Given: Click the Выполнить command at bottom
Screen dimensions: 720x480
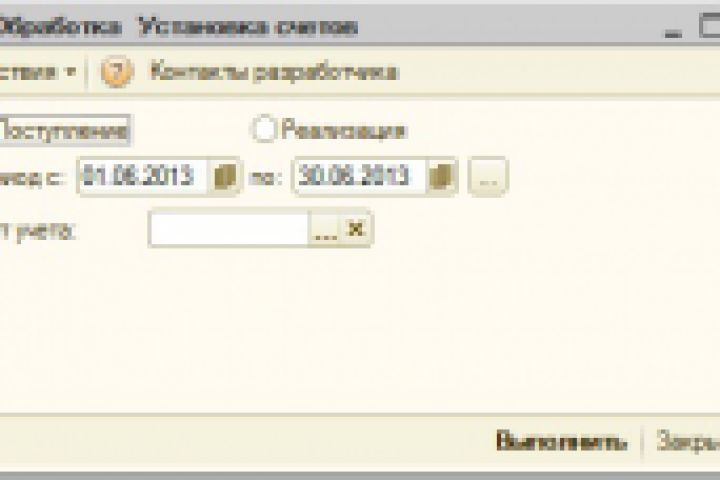Looking at the screenshot, I should click(x=561, y=441).
